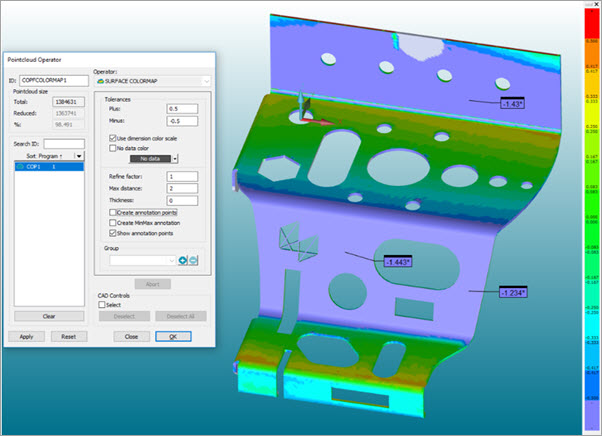Click the Apply button

coord(26,337)
